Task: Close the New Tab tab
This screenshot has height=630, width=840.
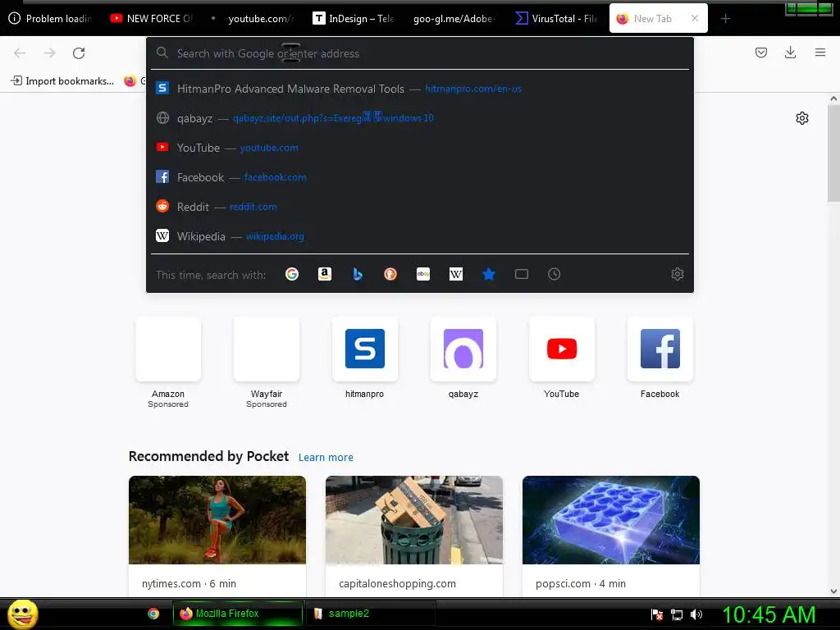Action: (695, 18)
